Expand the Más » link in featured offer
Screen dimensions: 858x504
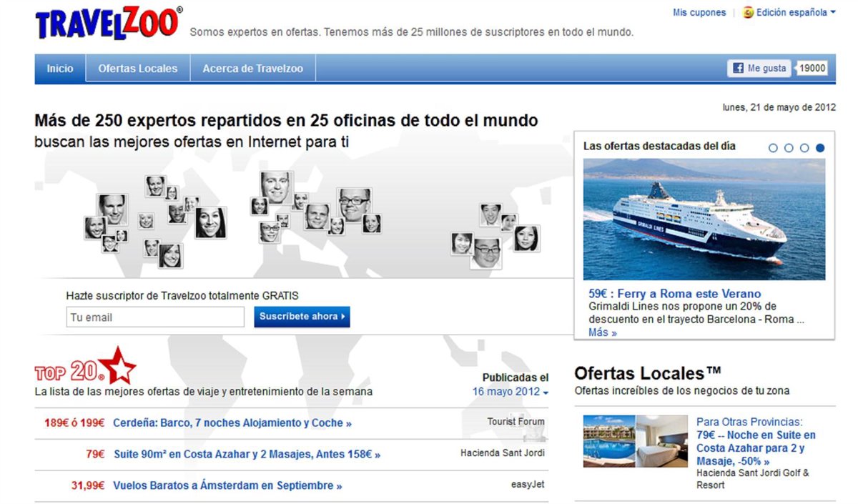(602, 332)
